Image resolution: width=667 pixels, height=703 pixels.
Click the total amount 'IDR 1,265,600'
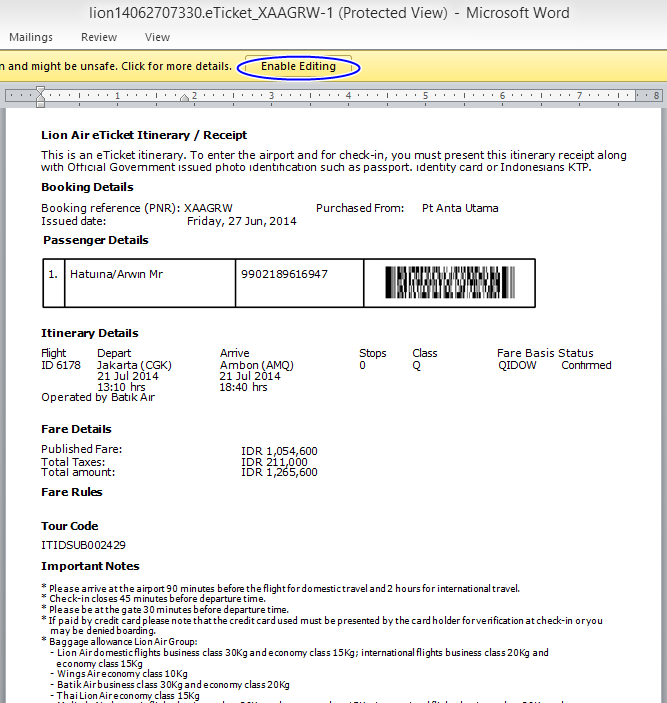click(x=279, y=472)
